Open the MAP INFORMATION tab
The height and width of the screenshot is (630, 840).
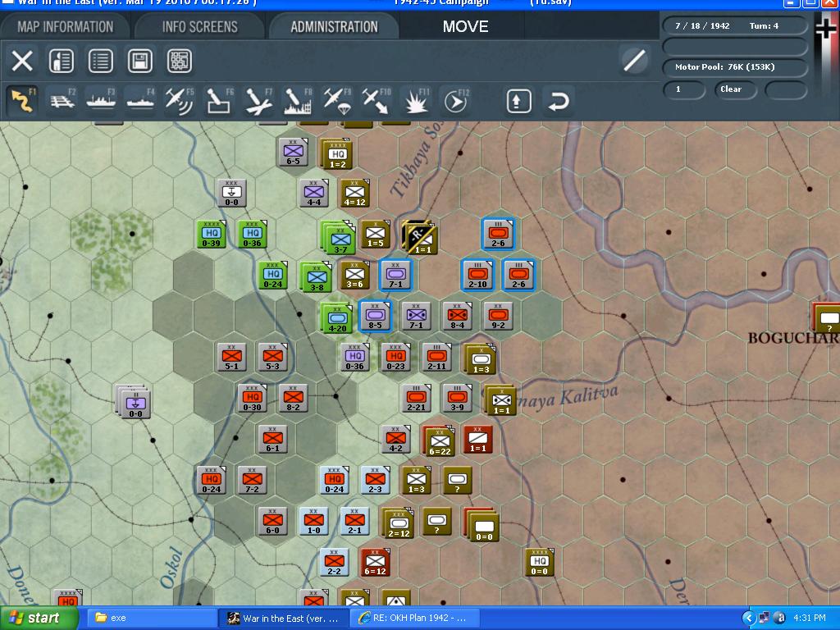point(66,26)
